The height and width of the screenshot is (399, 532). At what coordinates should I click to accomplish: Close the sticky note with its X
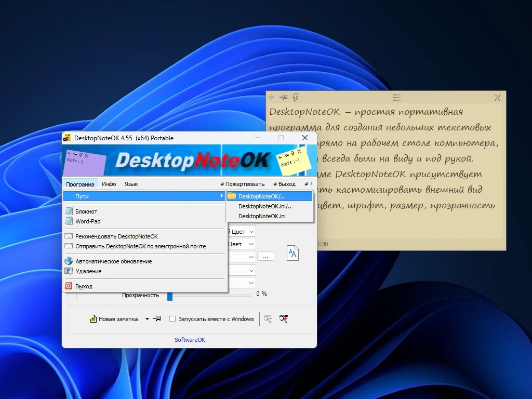click(497, 98)
